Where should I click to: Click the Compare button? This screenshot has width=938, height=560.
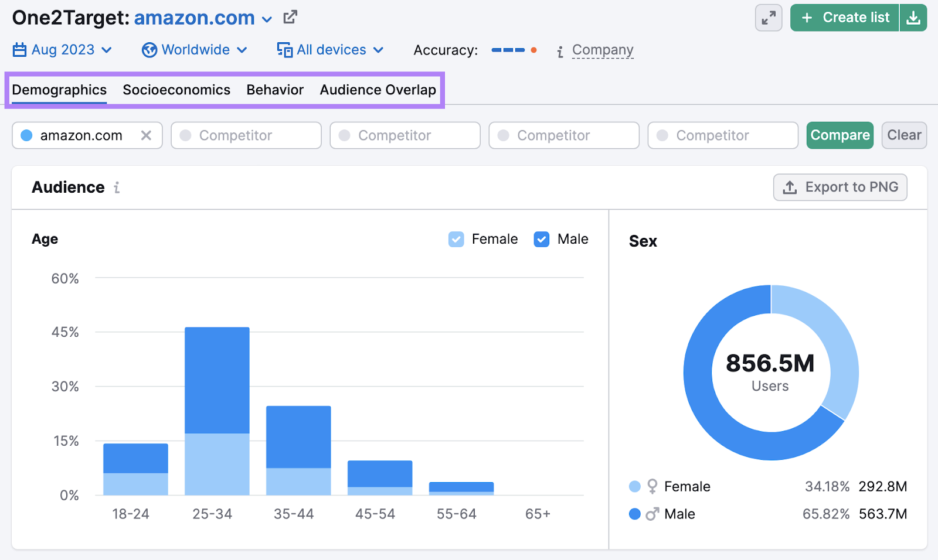tap(840, 135)
